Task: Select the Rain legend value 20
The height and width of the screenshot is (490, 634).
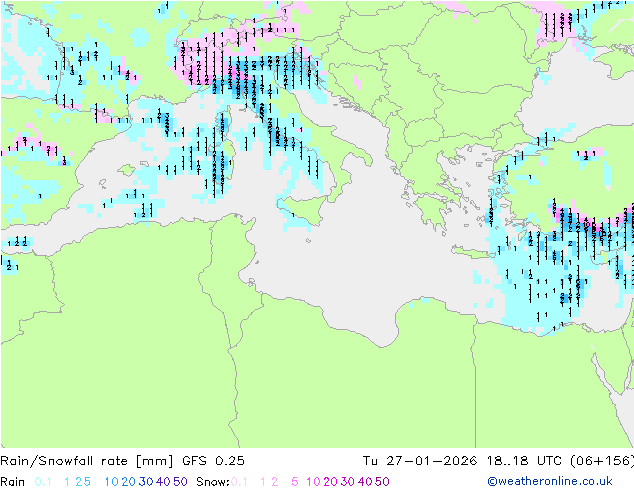Action: point(129,482)
